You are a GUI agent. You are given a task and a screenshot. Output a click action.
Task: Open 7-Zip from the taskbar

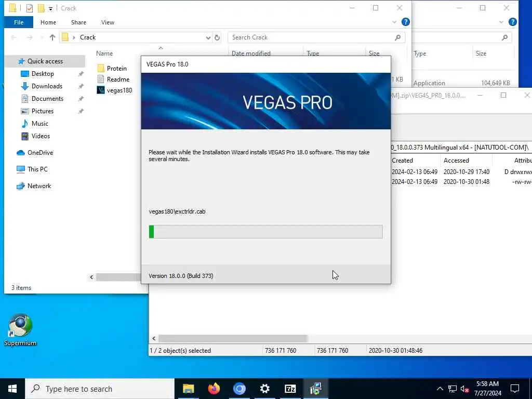(290, 389)
